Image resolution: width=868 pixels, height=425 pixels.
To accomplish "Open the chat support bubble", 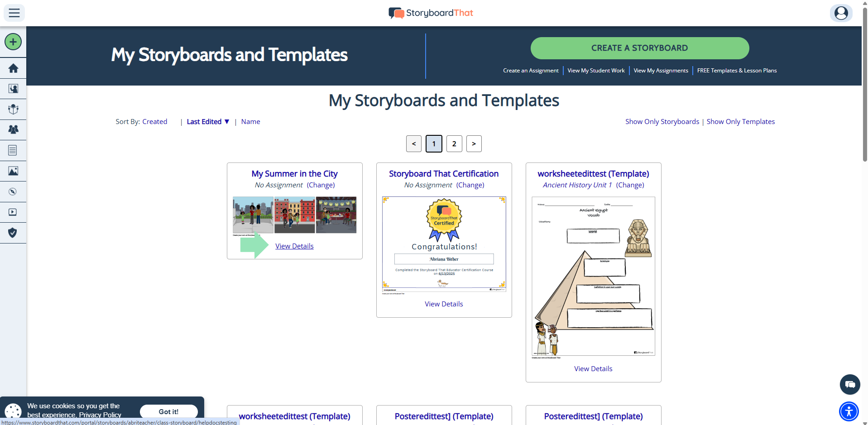I will (850, 385).
